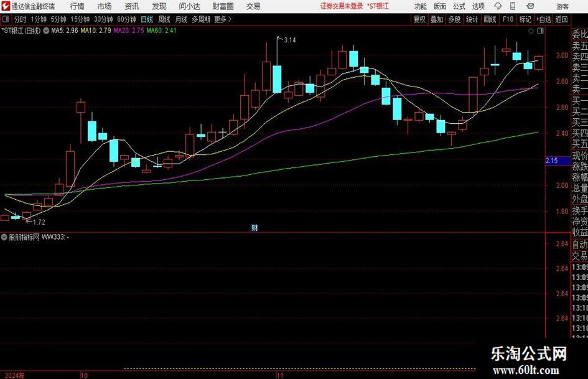Click the 2.15 price label
This screenshot has width=588, height=379.
pos(558,161)
